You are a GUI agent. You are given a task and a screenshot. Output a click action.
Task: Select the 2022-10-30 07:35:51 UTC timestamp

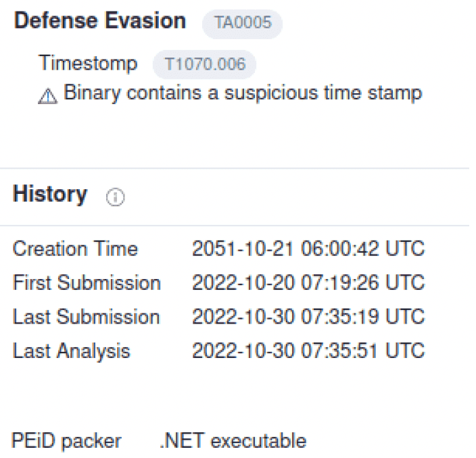[x=308, y=351]
